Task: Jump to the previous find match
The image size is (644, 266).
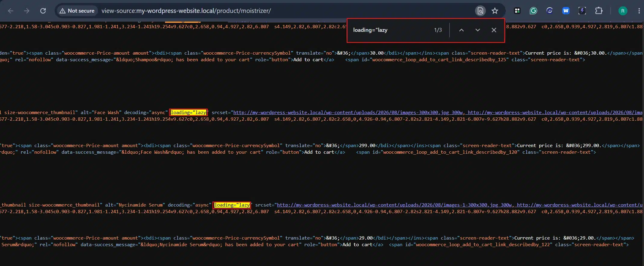Action: point(461,30)
